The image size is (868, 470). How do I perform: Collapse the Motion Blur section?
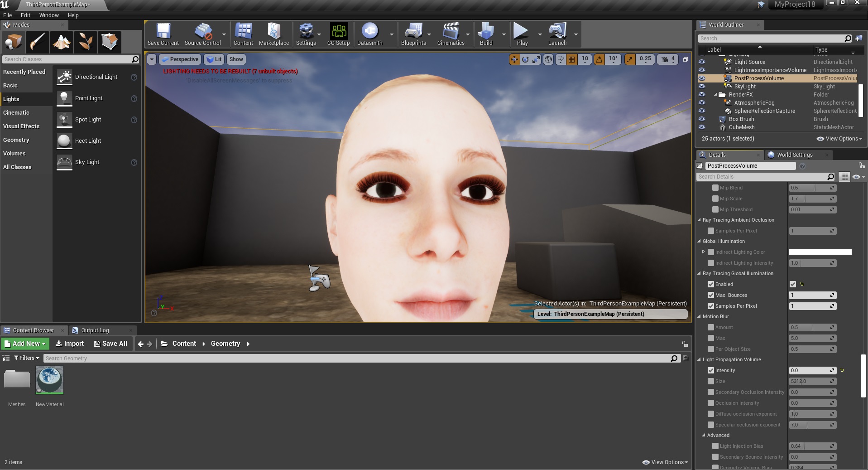coord(699,316)
